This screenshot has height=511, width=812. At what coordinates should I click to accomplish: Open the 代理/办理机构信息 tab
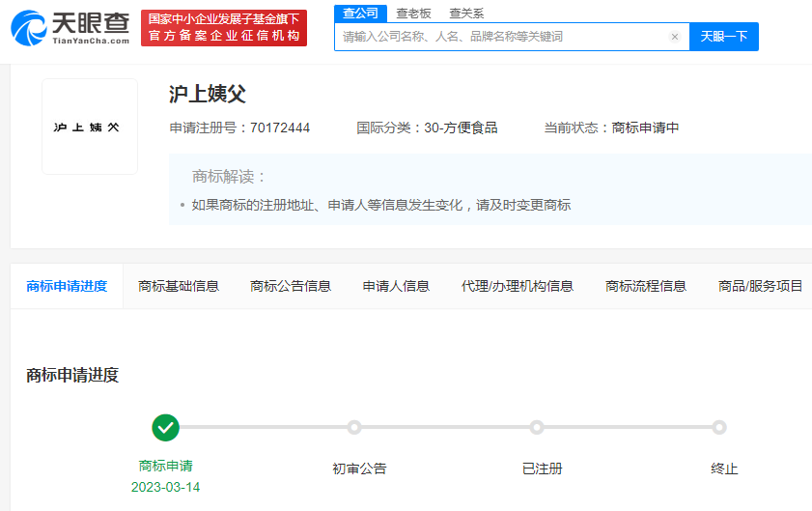518,286
